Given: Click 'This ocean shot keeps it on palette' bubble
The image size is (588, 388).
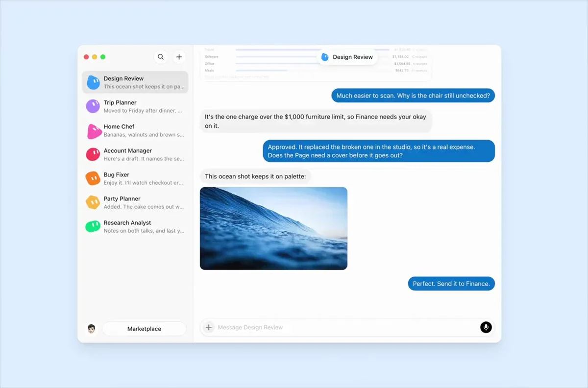Looking at the screenshot, I should coord(256,176).
